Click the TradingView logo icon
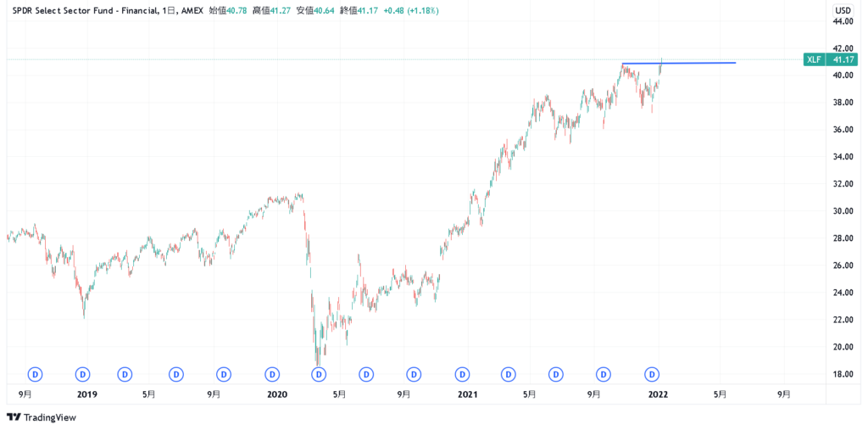This screenshot has height=430, width=868. coord(14,417)
